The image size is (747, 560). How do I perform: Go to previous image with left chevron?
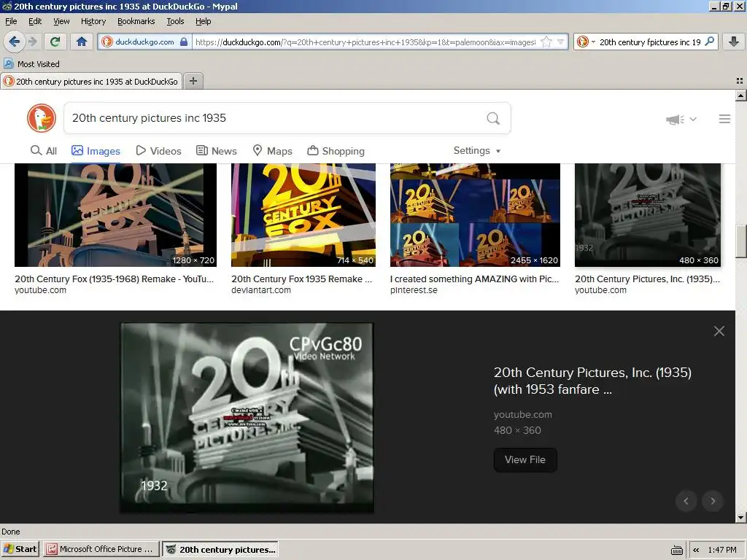pos(686,501)
